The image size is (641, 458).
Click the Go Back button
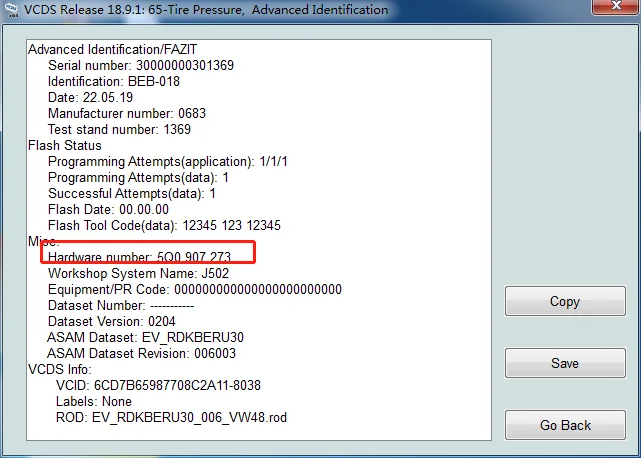coord(565,425)
